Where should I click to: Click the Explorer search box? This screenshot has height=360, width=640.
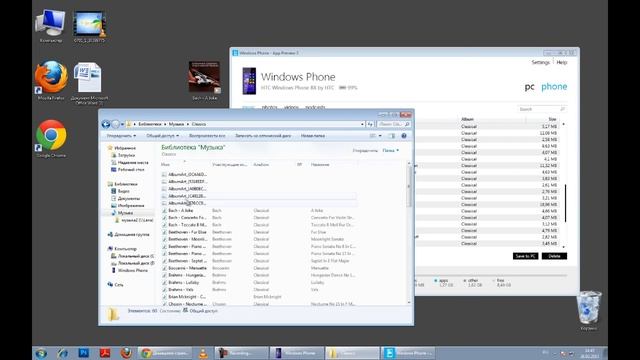click(393, 124)
